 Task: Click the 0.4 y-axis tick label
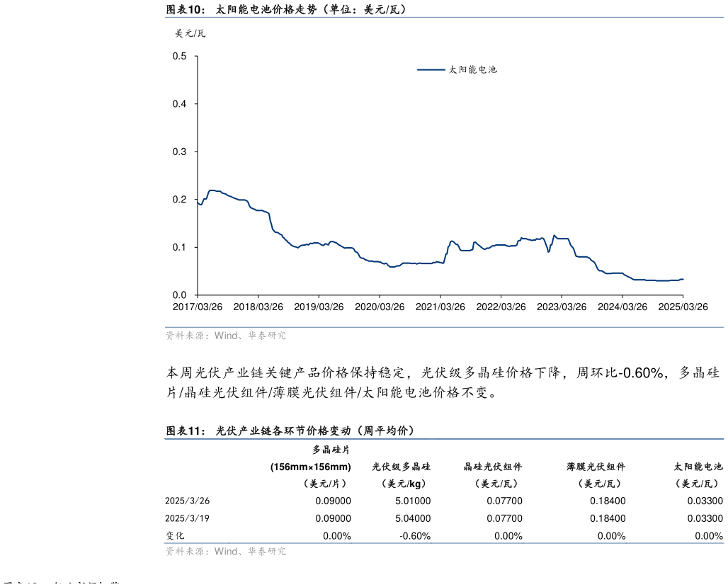[x=180, y=104]
